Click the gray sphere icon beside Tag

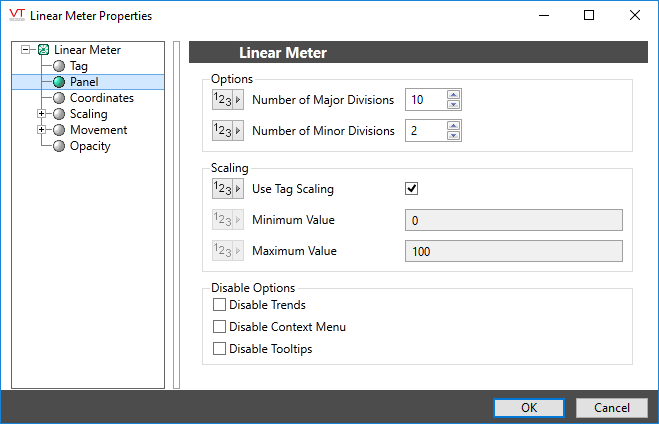tap(59, 66)
